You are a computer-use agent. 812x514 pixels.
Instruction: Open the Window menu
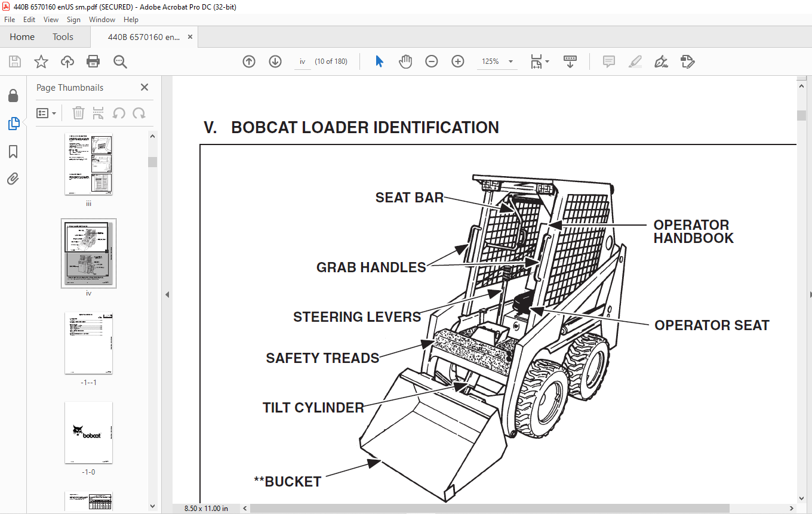102,20
